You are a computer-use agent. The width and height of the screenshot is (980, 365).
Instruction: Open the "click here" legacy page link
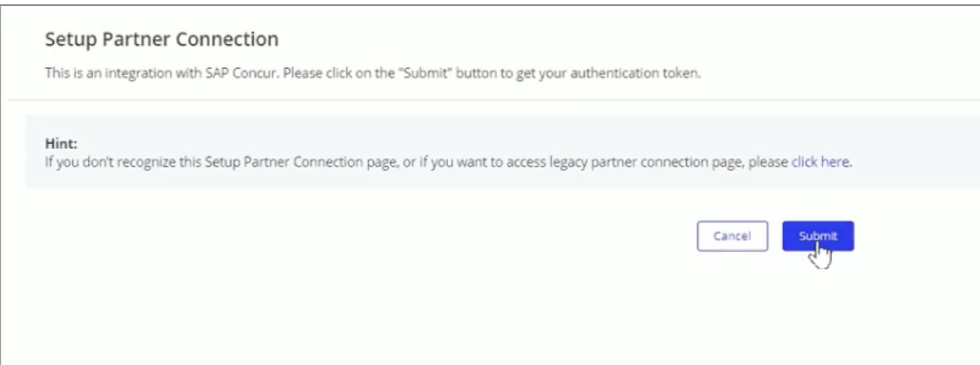pos(820,162)
